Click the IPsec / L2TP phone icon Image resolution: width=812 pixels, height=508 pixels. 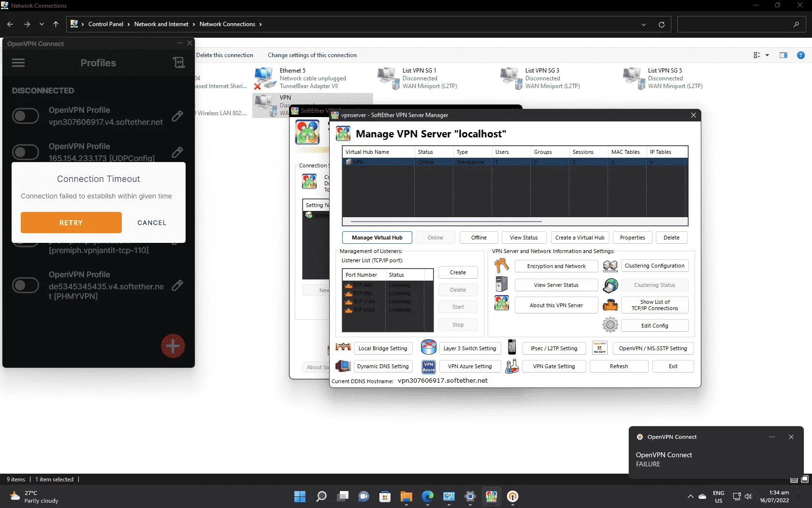[512, 347]
